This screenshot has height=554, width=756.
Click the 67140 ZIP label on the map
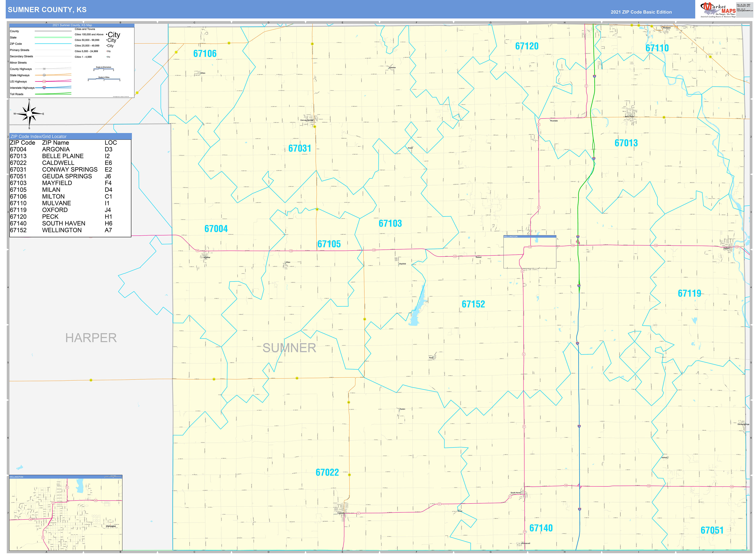pos(541,528)
